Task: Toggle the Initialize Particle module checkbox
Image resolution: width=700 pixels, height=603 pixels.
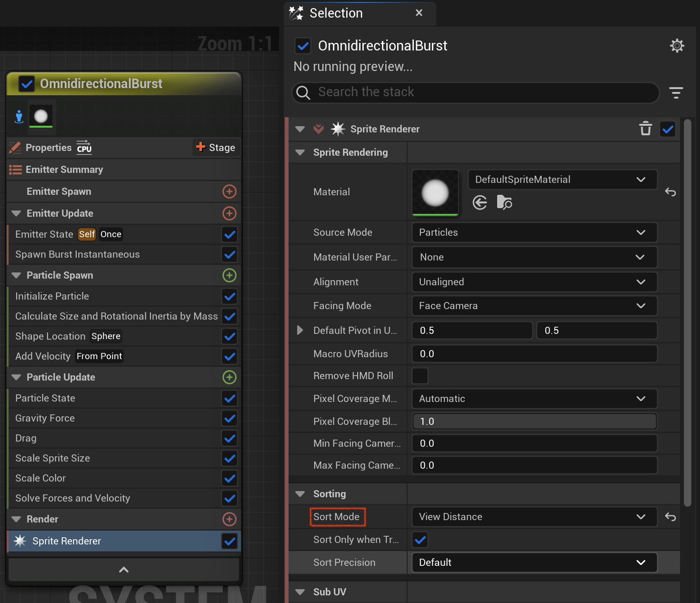Action: pyautogui.click(x=230, y=296)
